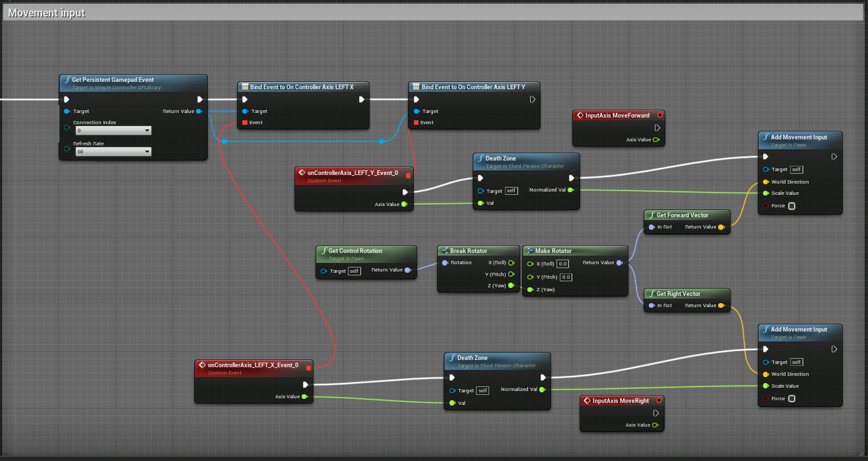The width and height of the screenshot is (868, 461).
Task: Click In Rot pin on Get Right Vector
Action: [651, 305]
